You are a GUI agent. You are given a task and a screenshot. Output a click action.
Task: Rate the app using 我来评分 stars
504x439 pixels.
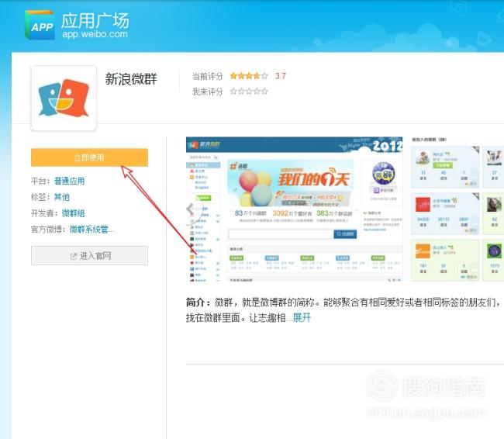249,92
